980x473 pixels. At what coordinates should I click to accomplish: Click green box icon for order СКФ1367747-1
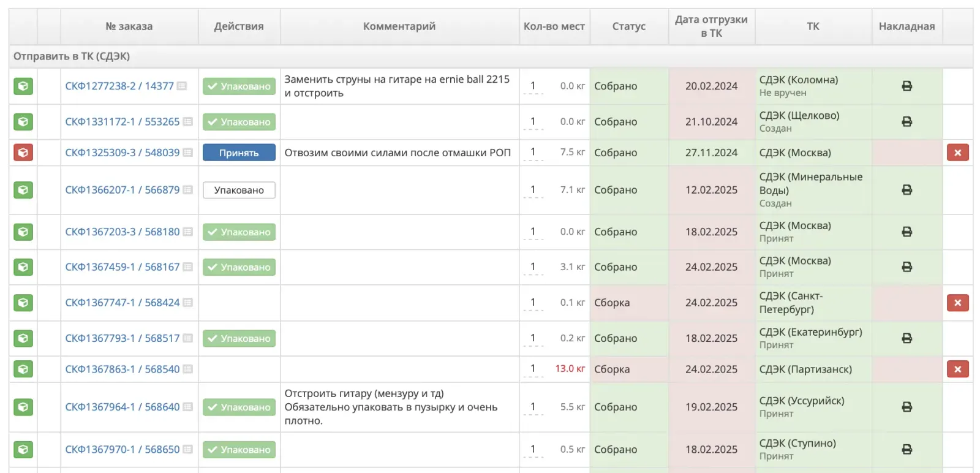[23, 303]
